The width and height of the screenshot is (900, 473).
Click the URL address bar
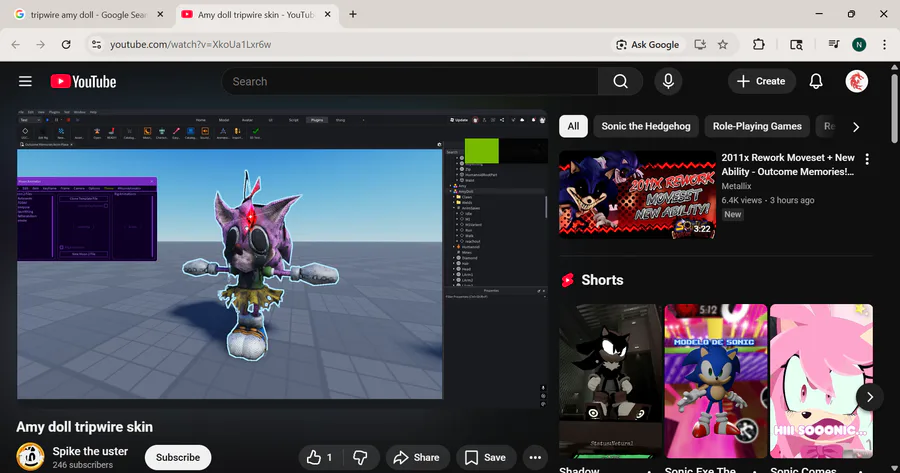[x=356, y=44]
